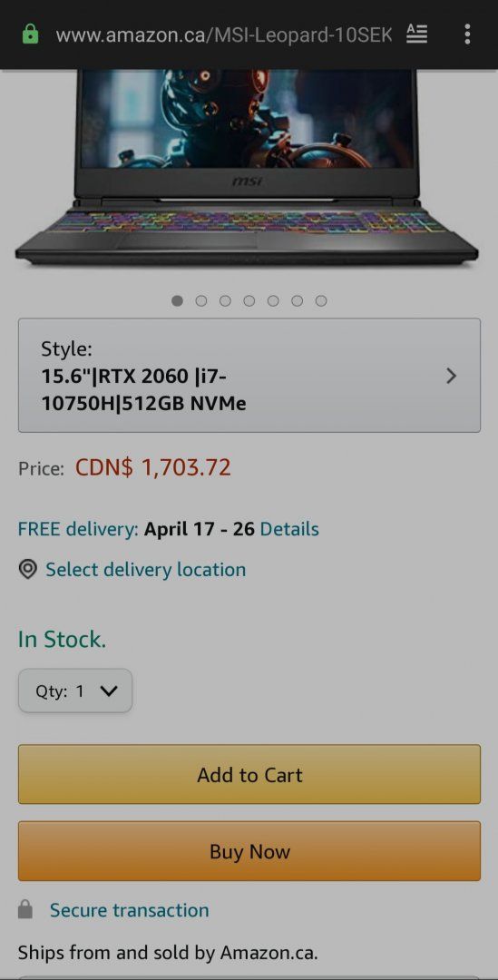Tap the delivery location pin icon

(x=27, y=569)
